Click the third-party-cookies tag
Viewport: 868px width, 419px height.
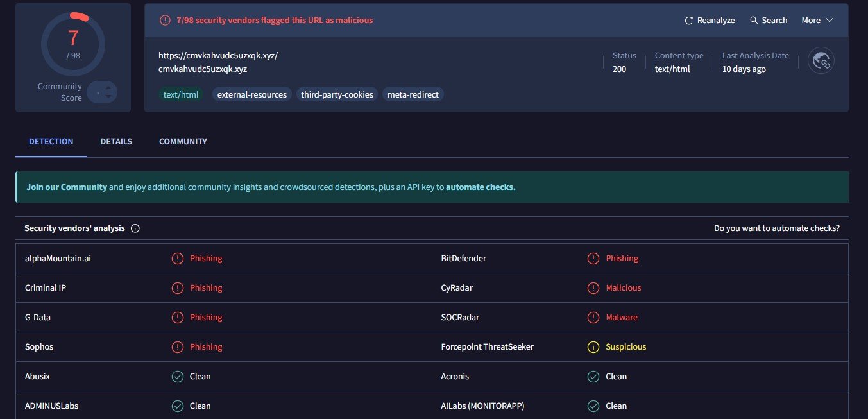(x=337, y=95)
